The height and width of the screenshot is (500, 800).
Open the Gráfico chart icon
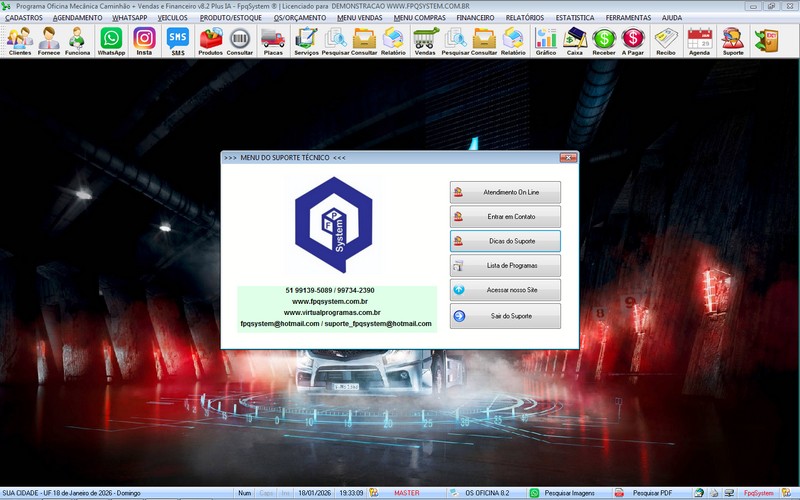(x=546, y=41)
